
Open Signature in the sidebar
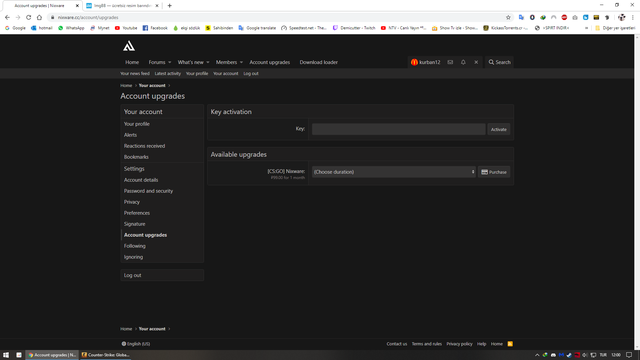(x=134, y=224)
